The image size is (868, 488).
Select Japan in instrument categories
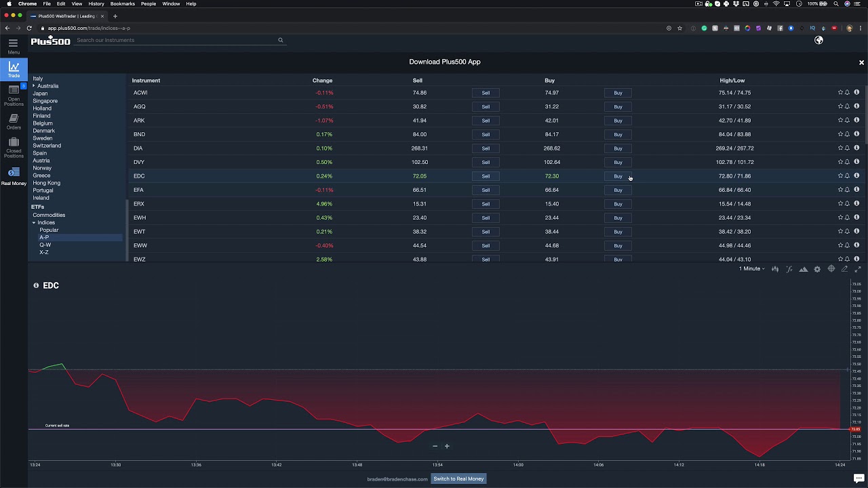pyautogui.click(x=40, y=94)
